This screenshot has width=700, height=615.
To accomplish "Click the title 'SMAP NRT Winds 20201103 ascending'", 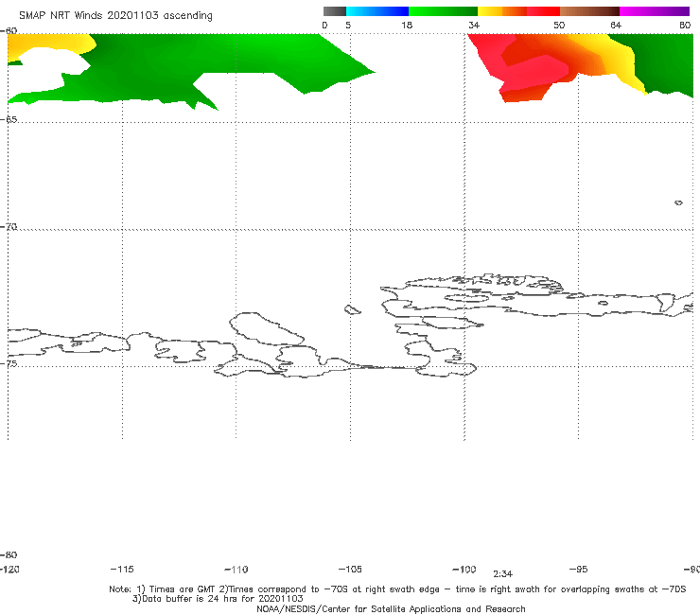I will coord(115,15).
